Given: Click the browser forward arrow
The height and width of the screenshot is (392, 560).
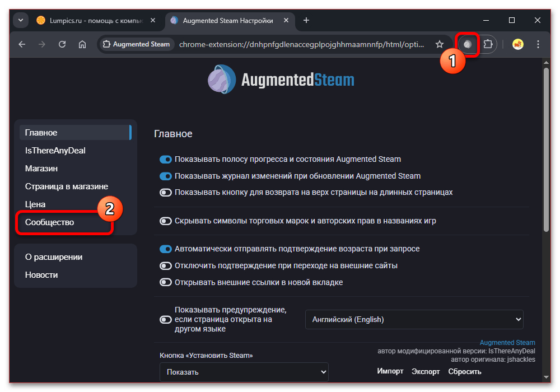Looking at the screenshot, I should click(x=42, y=44).
